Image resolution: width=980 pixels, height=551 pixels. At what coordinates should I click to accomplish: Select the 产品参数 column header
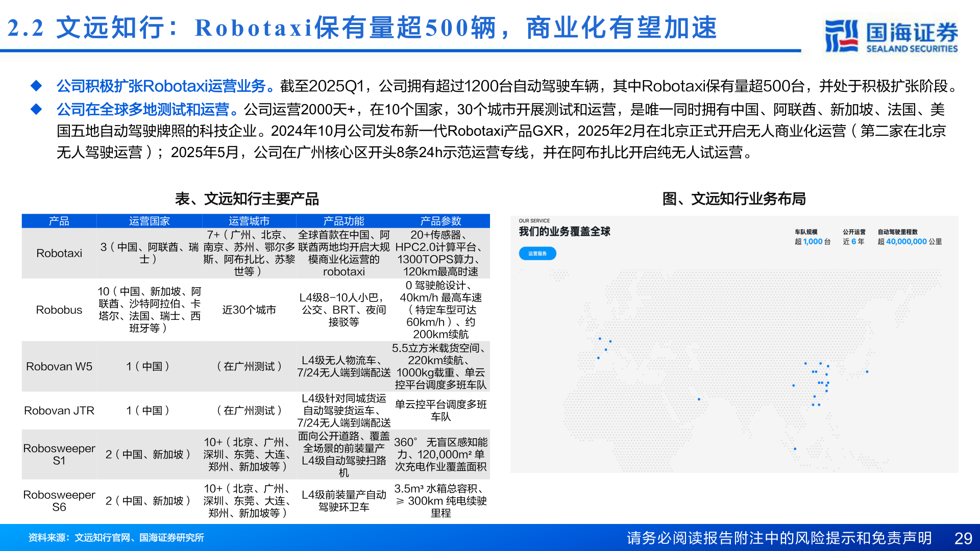(440, 221)
